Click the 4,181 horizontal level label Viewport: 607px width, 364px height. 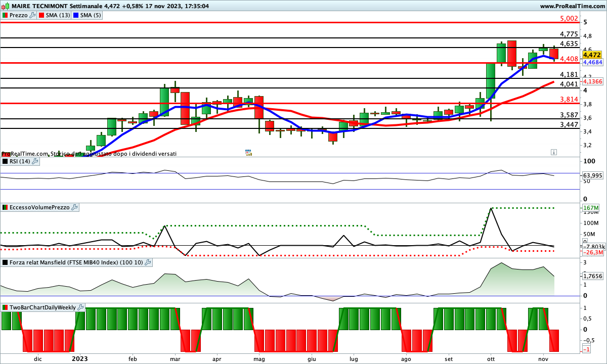[569, 75]
